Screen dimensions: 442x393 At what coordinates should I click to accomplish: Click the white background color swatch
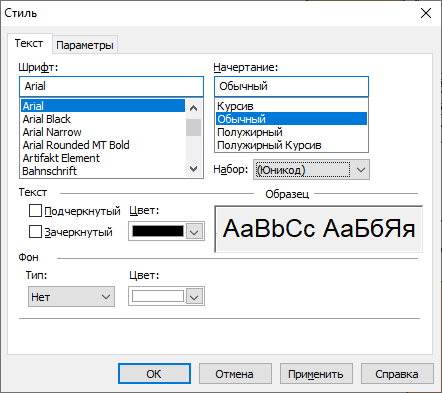(x=158, y=296)
